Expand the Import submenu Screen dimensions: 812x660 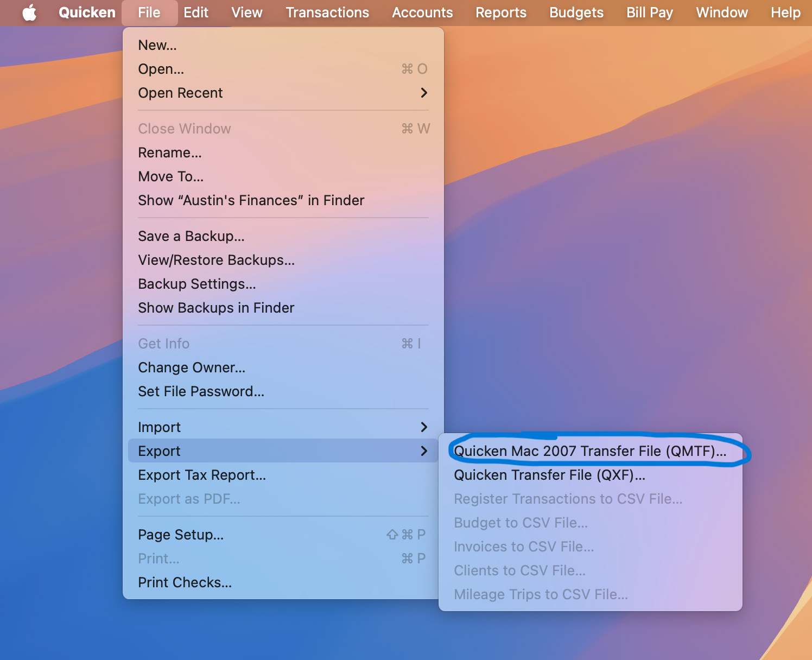point(283,427)
